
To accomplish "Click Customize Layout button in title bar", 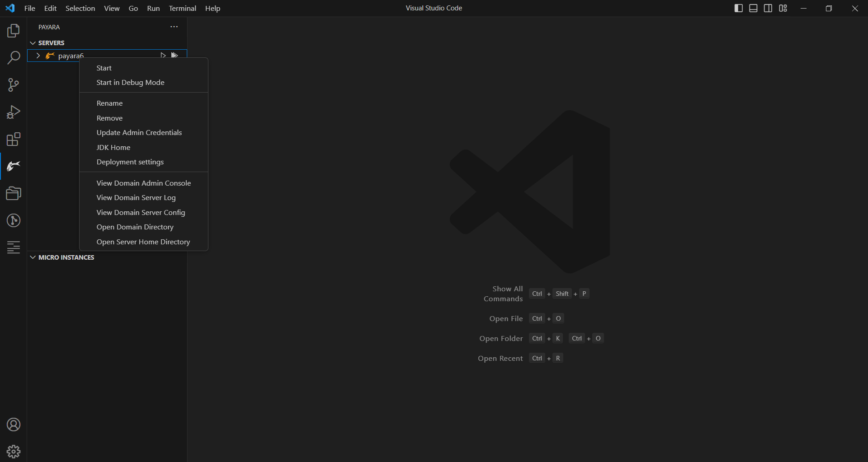I will (x=783, y=8).
